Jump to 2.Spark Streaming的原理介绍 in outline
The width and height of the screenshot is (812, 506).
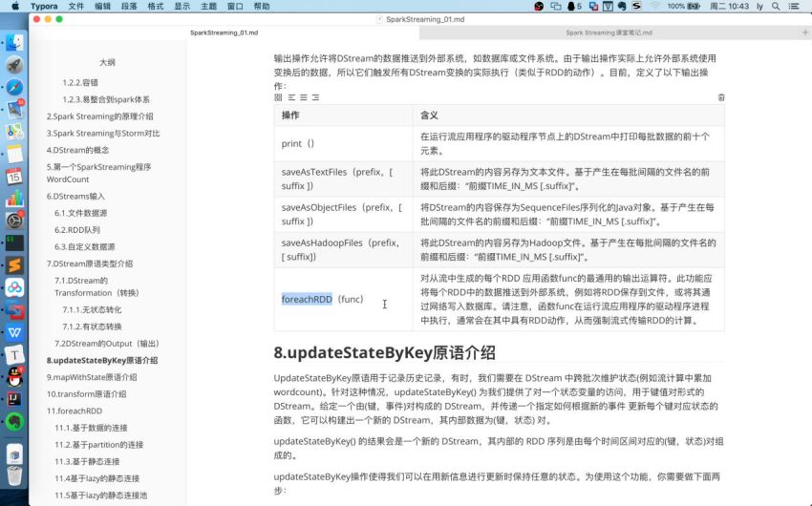(100, 116)
